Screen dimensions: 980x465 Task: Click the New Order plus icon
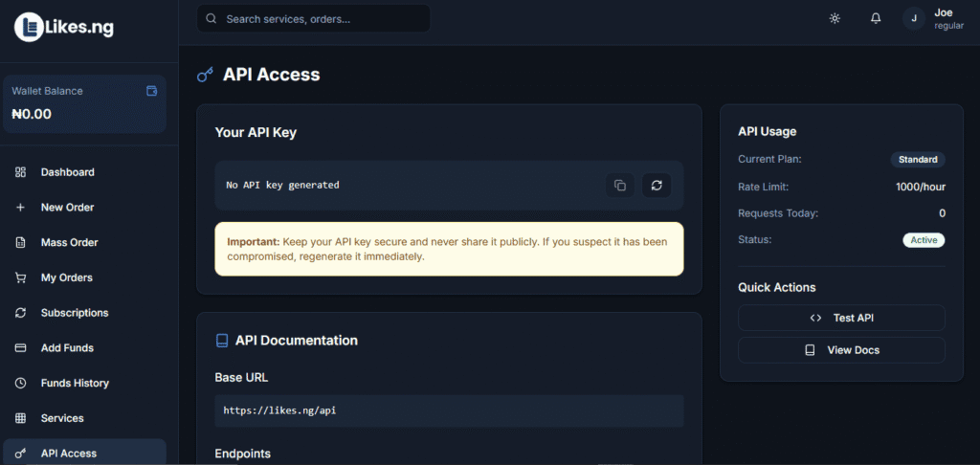21,208
